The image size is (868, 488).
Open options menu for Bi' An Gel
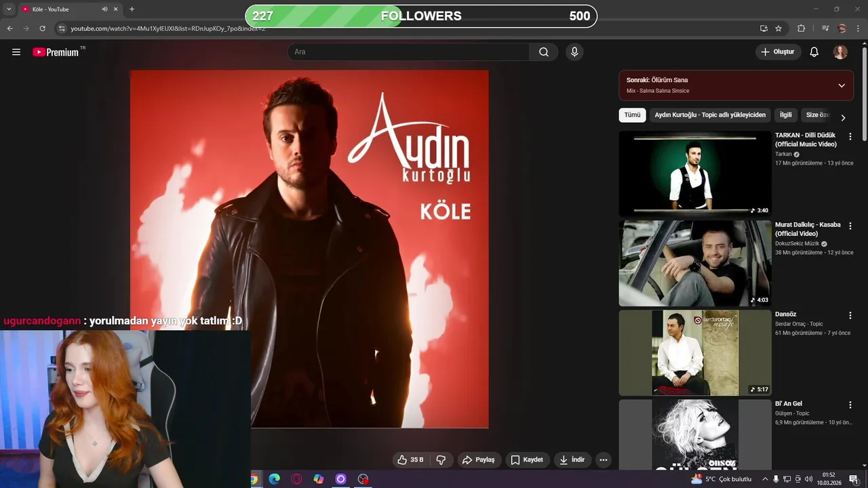[850, 405]
